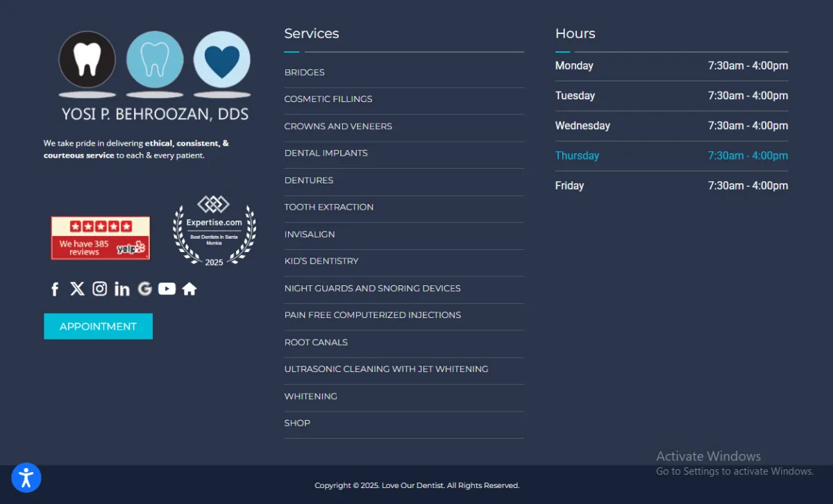Open the Crowns and Veneers link
The image size is (833, 504).
click(338, 126)
